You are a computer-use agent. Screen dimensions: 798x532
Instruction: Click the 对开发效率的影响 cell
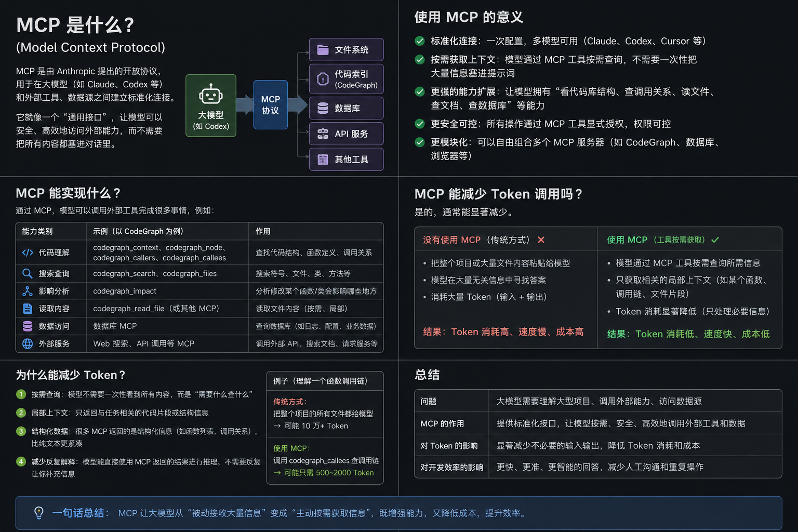click(x=451, y=467)
